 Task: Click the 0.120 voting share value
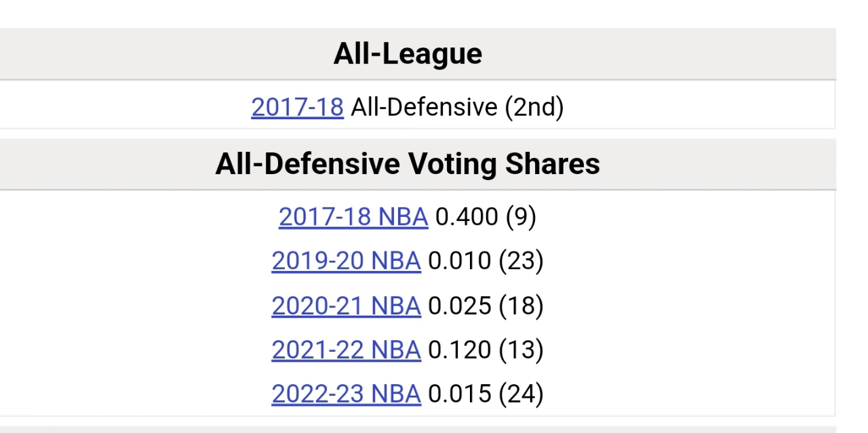tap(460, 350)
